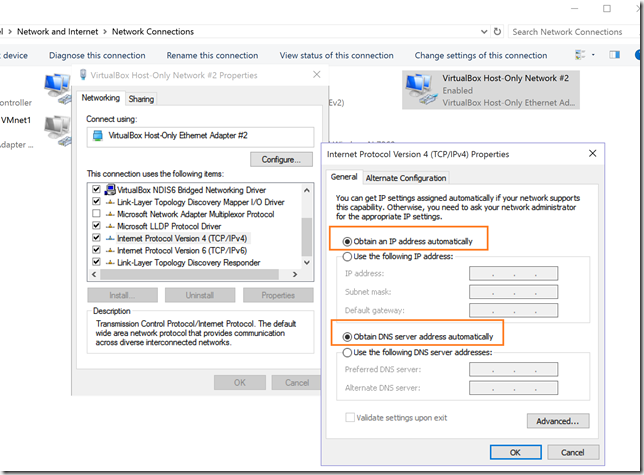Click the VirtualBox NDIS6 Bridged Networking Driver icon
Image resolution: width=644 pixels, height=475 pixels.
coord(110,190)
